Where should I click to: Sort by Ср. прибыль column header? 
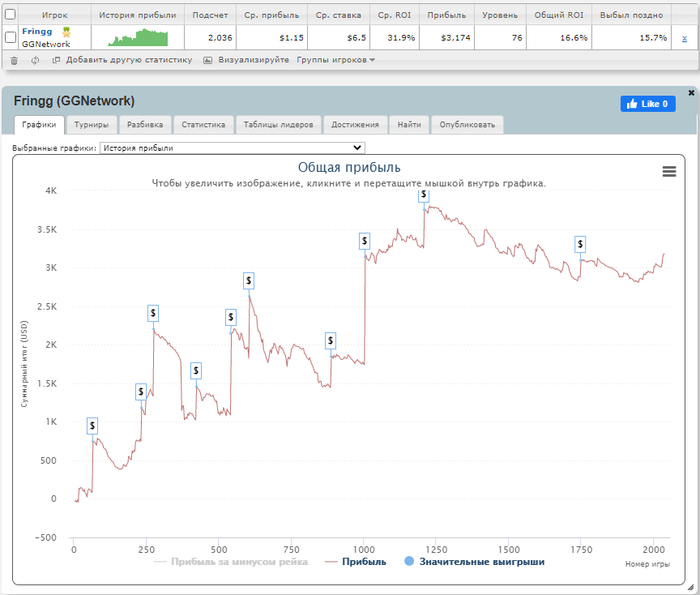pos(272,15)
